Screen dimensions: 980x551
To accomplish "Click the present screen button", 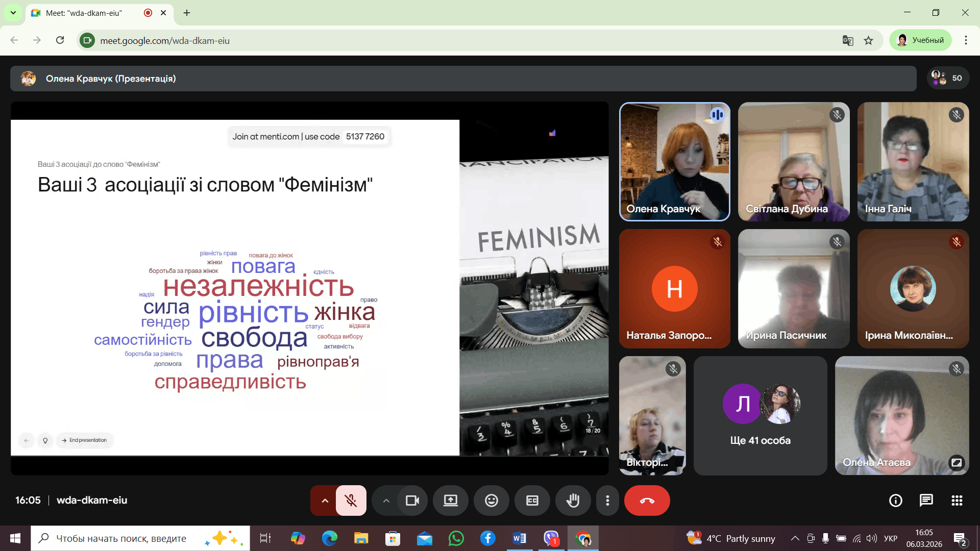I will (x=450, y=500).
